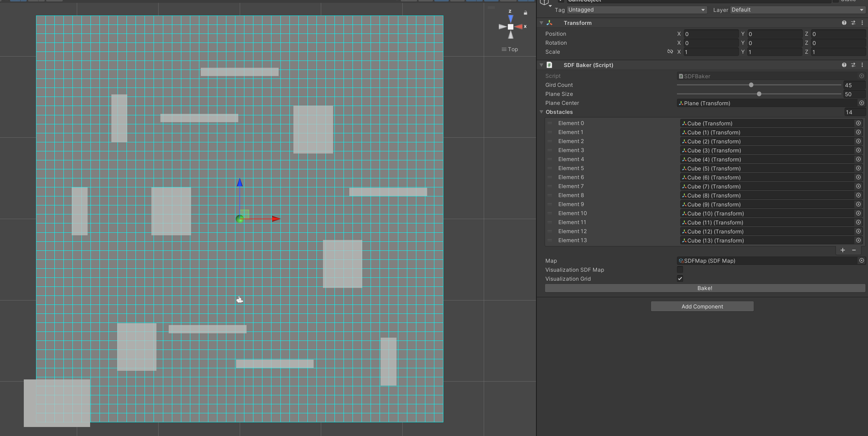Enable Visualization SDF Map checkbox
This screenshot has height=436, width=868.
680,270
